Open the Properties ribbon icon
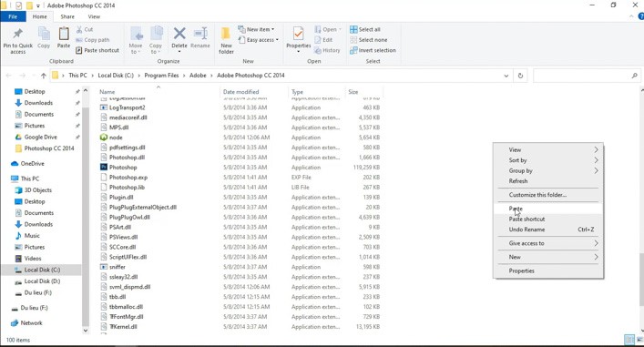644x347 pixels. tap(299, 34)
